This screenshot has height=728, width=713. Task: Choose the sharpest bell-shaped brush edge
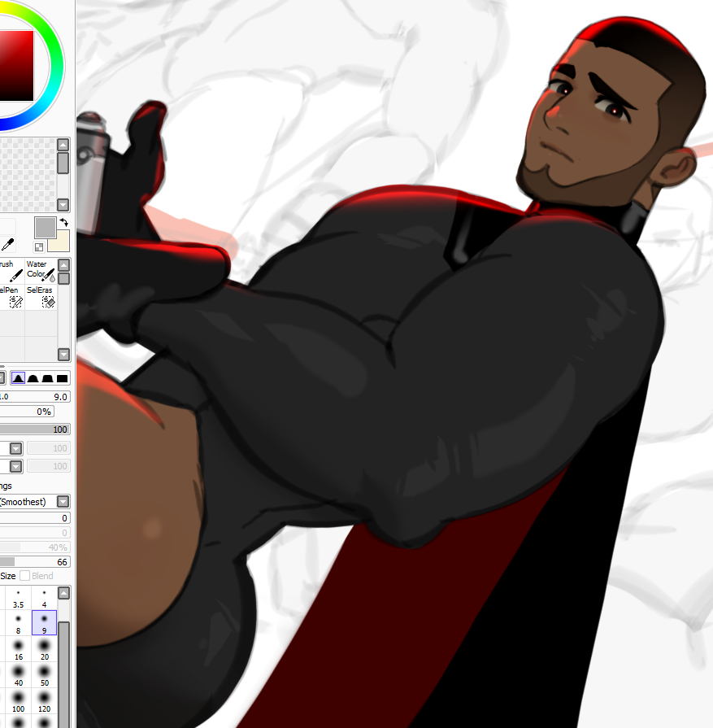coord(18,378)
